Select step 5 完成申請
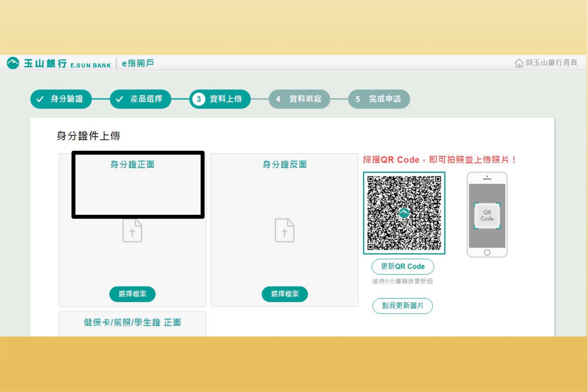 pos(379,99)
